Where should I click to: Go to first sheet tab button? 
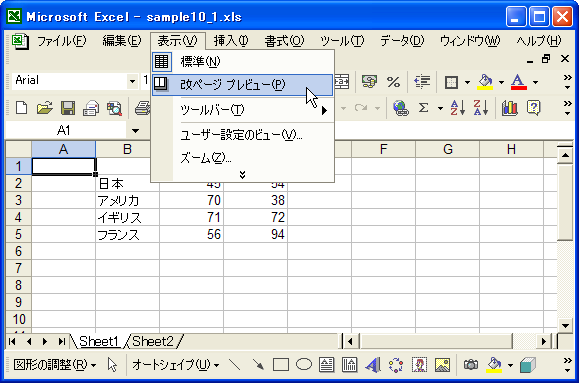click(x=12, y=342)
